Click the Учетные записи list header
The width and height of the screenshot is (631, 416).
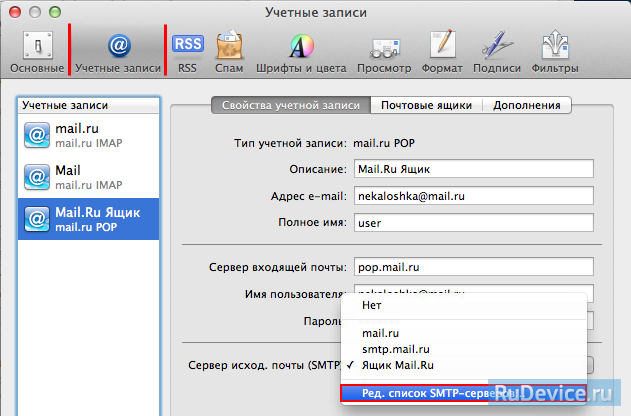[89, 105]
